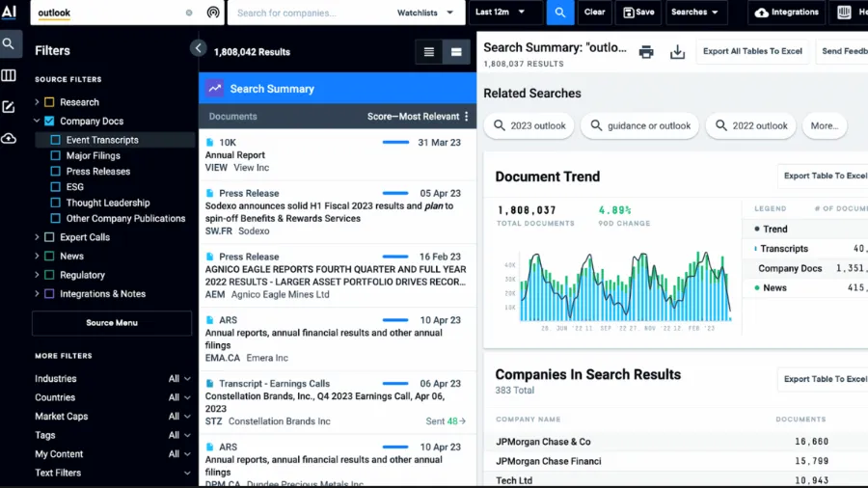868x488 pixels.
Task: Run search with blue magnifier button
Action: pyautogui.click(x=560, y=13)
